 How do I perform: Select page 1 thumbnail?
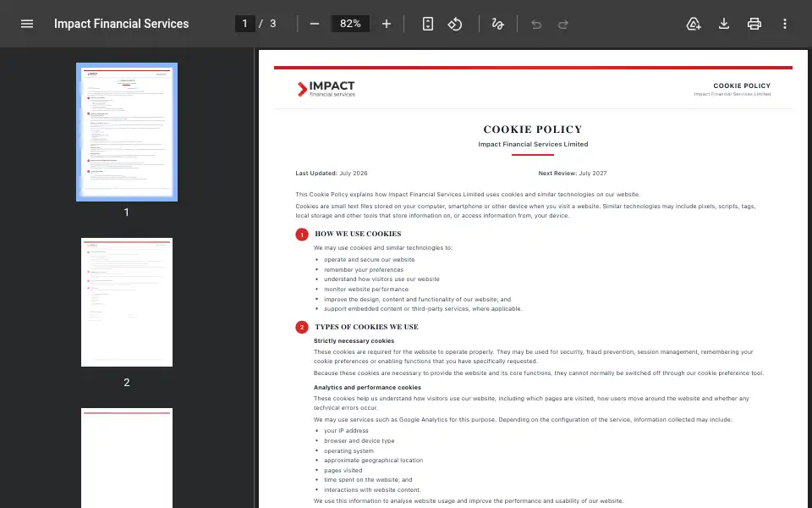(x=127, y=132)
